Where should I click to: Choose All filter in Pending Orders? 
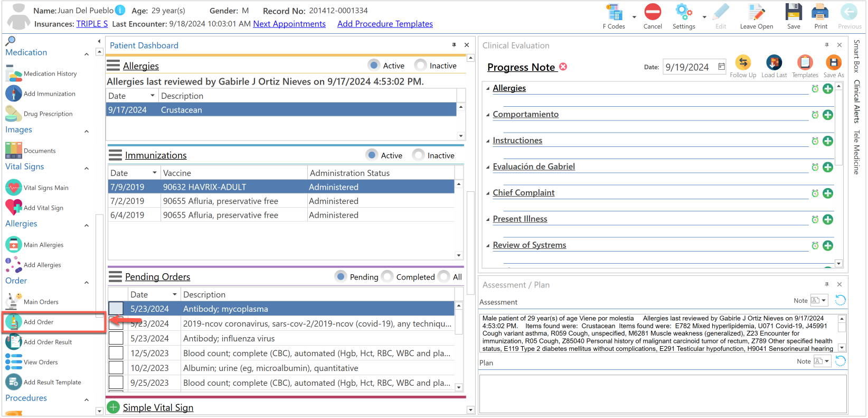(444, 276)
